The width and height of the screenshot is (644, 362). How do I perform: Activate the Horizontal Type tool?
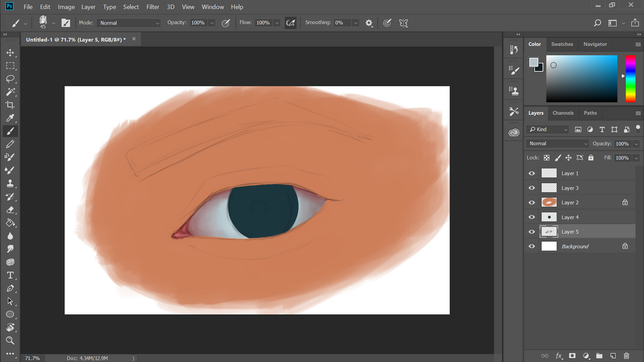tap(10, 275)
